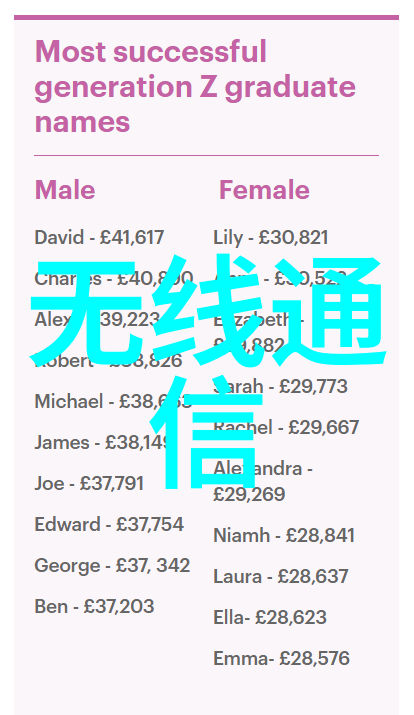Viewport: 414px width, 715px height.
Task: Click Niamh - £28,841 entry
Action: (284, 535)
